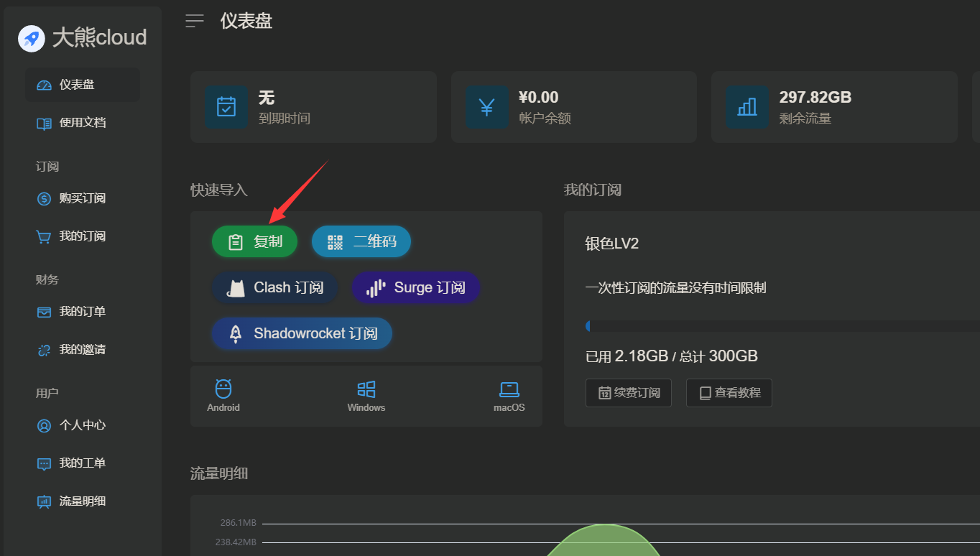Import via Shadowrocket 订阅 button
Image resolution: width=980 pixels, height=556 pixels.
point(302,333)
